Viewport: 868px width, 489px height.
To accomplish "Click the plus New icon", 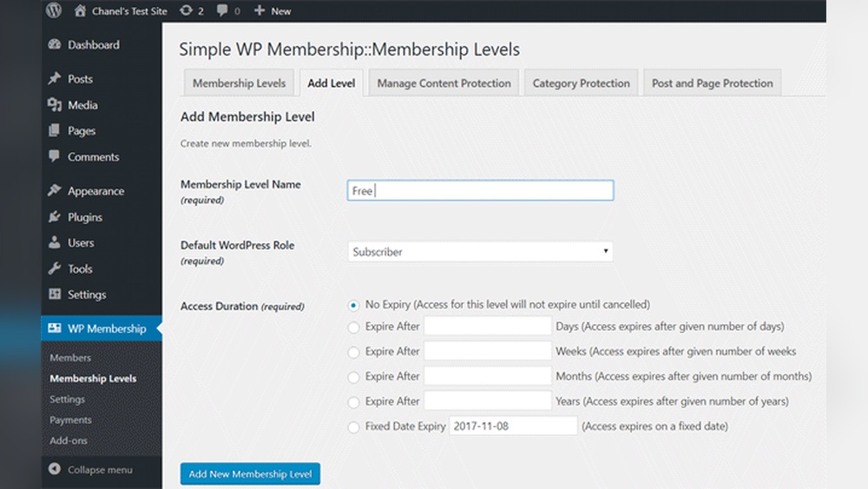I will (260, 10).
